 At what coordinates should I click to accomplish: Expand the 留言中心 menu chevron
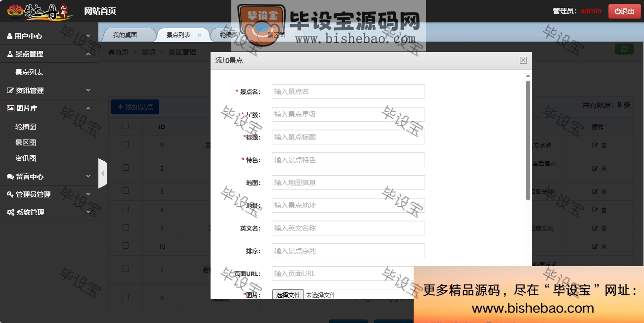point(88,176)
